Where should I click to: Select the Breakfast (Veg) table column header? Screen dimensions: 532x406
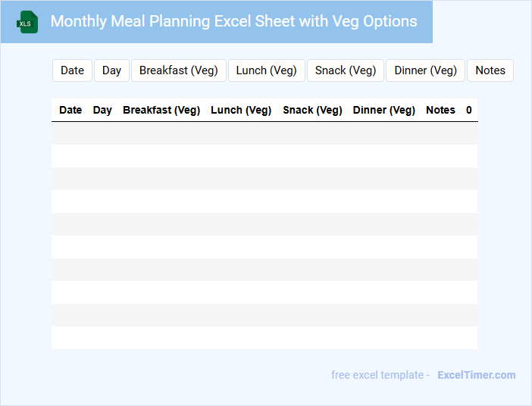pos(161,110)
